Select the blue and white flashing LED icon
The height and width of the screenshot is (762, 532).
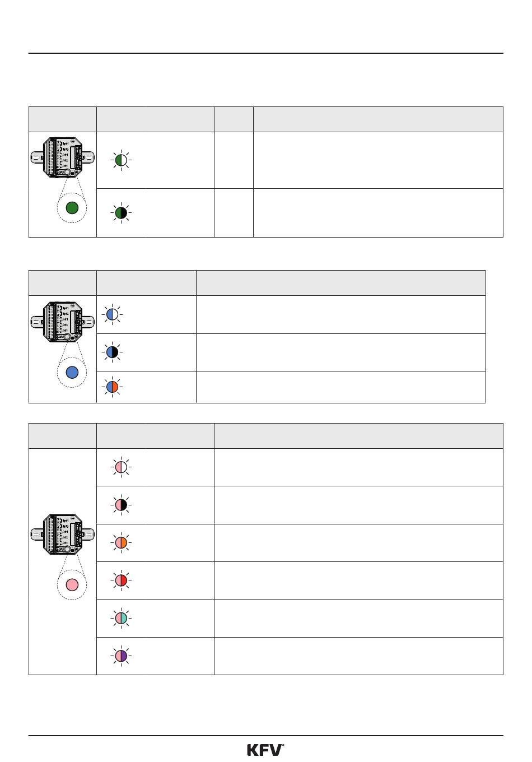pyautogui.click(x=112, y=315)
